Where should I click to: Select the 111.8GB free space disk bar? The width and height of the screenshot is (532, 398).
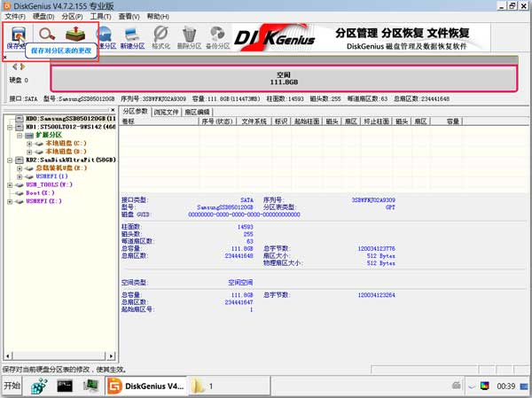tap(284, 78)
